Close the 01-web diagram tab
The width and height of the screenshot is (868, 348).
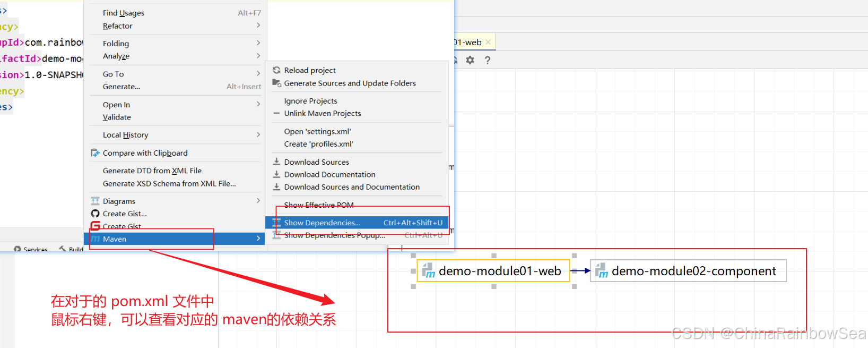point(488,42)
